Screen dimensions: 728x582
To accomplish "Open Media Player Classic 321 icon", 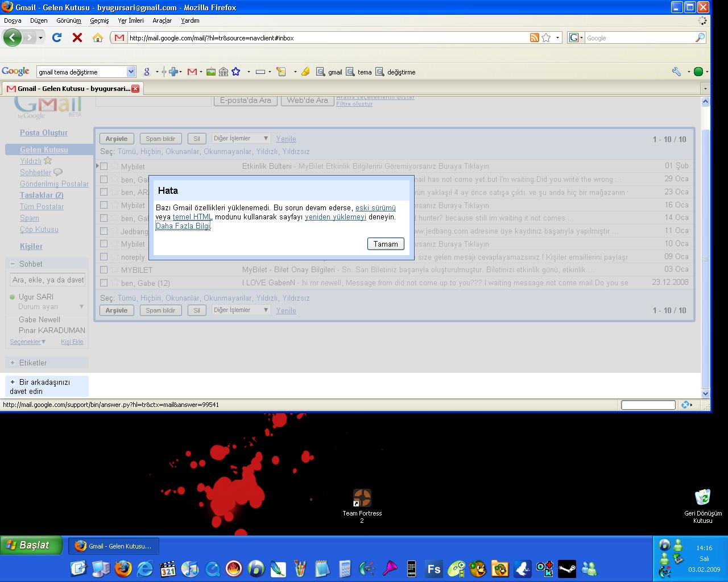I will click(x=168, y=568).
